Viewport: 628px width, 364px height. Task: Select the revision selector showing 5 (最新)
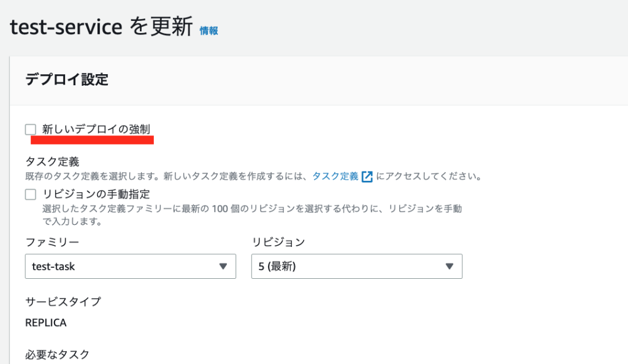click(356, 266)
